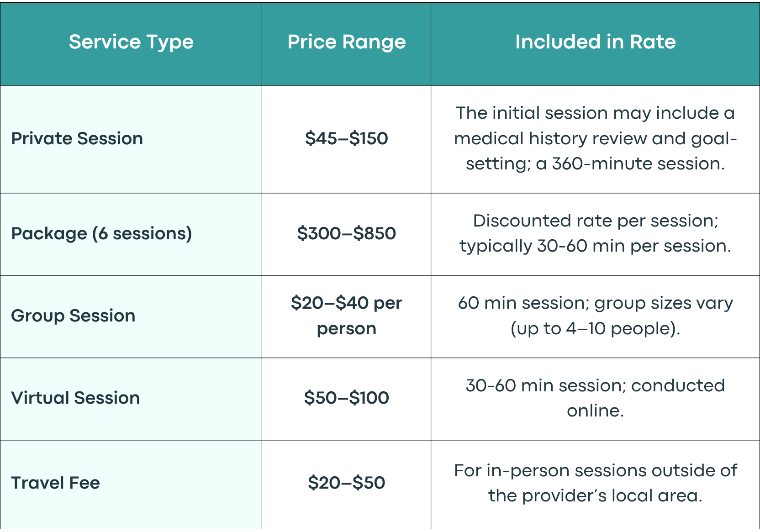Click the Service Type column header
Image resolution: width=760 pixels, height=532 pixels.
point(131,42)
